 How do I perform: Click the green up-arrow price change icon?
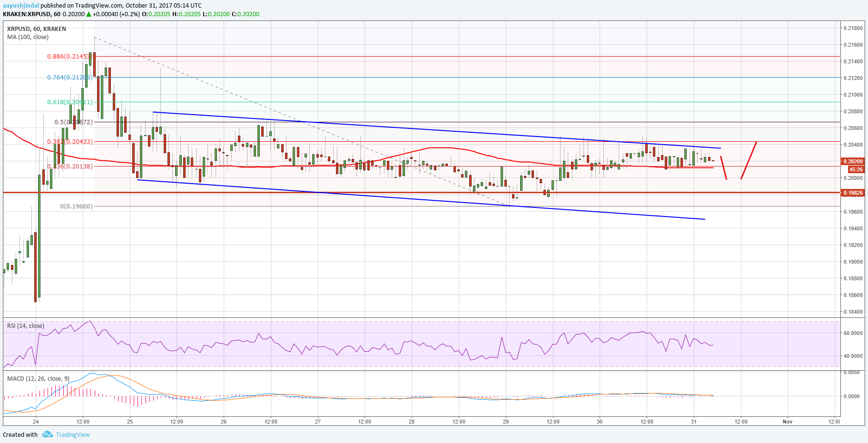click(x=89, y=14)
